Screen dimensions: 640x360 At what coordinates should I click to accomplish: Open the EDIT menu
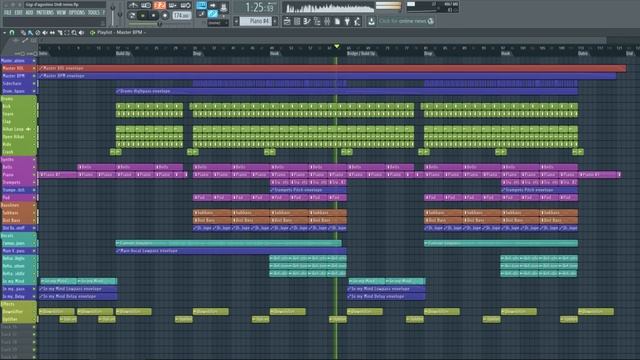pyautogui.click(x=18, y=13)
